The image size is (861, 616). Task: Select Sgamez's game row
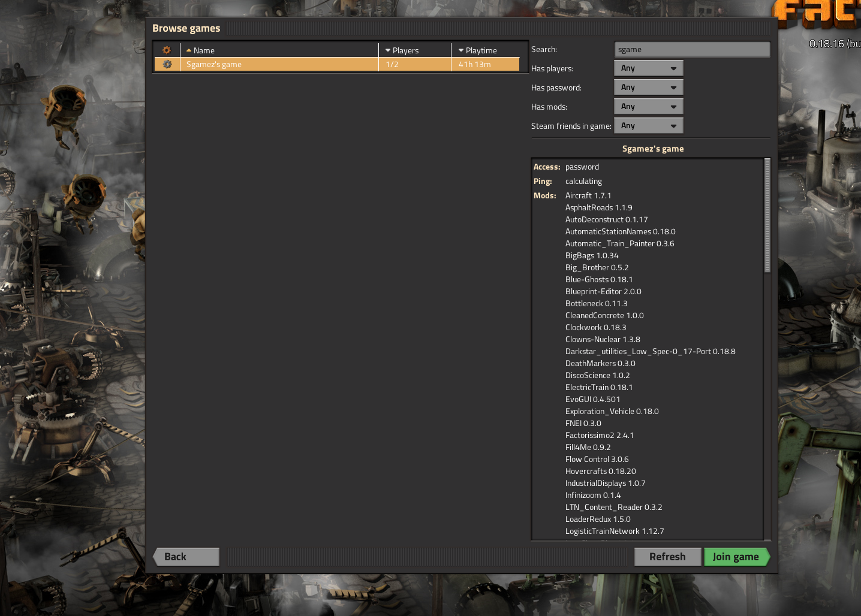[337, 64]
